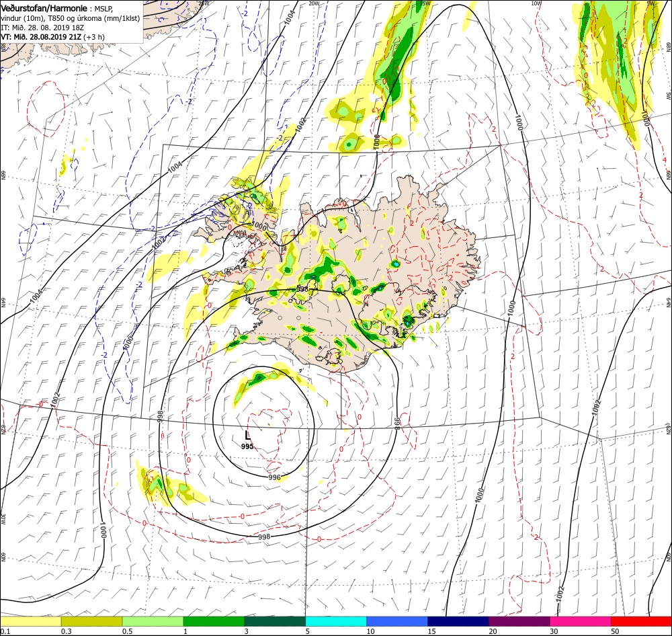This screenshot has width=672, height=636.
Task: Click the '20' legend value label
Action: (493, 631)
